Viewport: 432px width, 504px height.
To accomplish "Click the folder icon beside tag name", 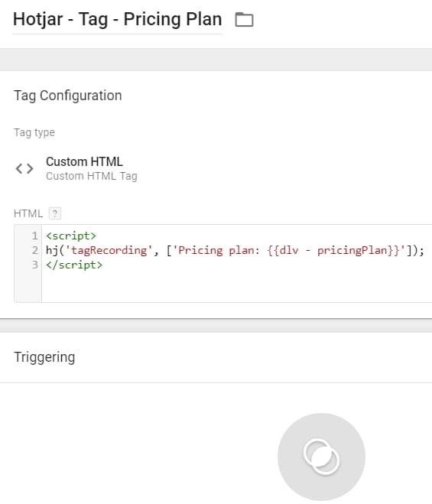I will point(244,20).
